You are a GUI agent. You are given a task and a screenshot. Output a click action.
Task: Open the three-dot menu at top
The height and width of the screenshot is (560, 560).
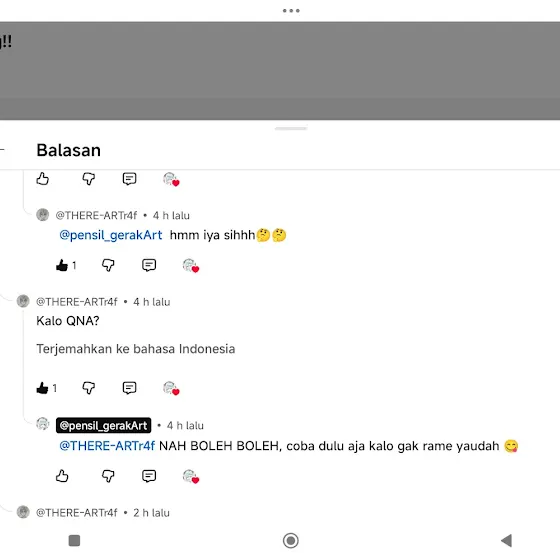291,11
